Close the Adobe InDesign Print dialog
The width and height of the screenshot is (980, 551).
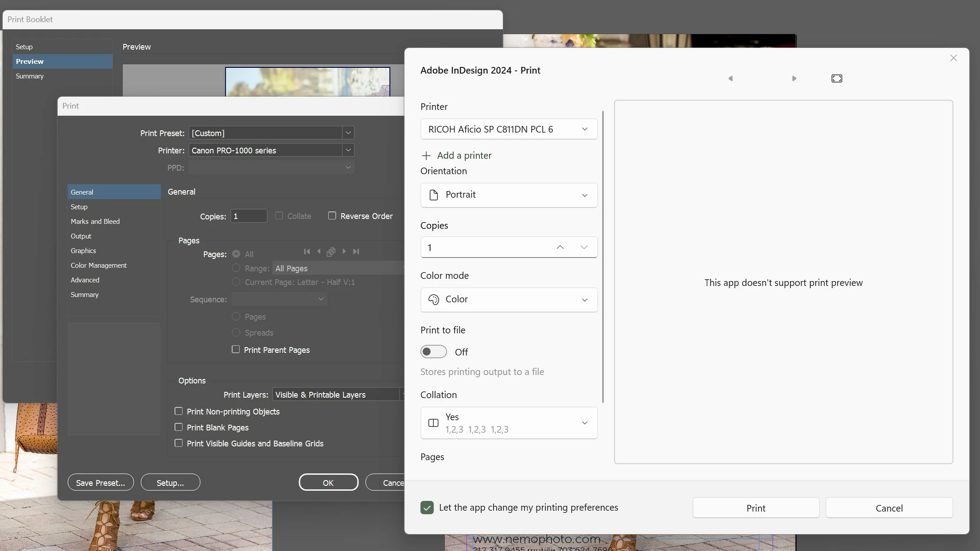click(x=953, y=58)
